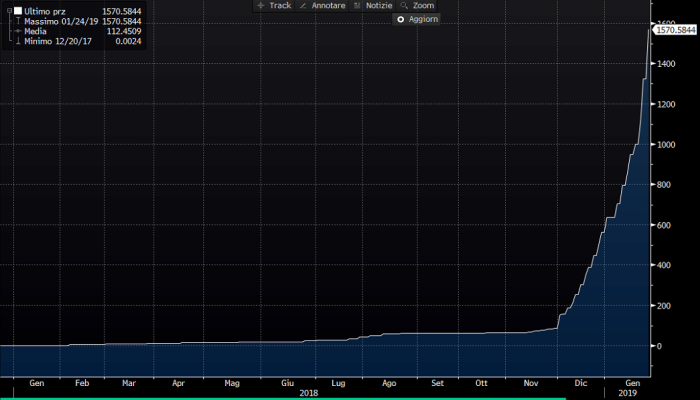700x400 pixels.
Task: Select the Ultimo prz legend label
Action: (45, 11)
